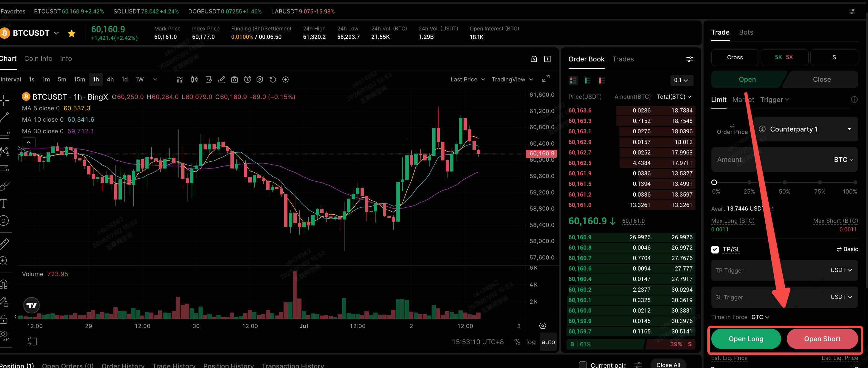Click the TradingView logo on chart
This screenshot has height=368, width=868.
[x=31, y=305]
